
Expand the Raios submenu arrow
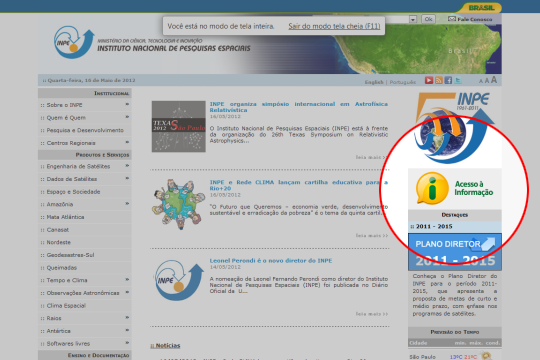pos(127,317)
